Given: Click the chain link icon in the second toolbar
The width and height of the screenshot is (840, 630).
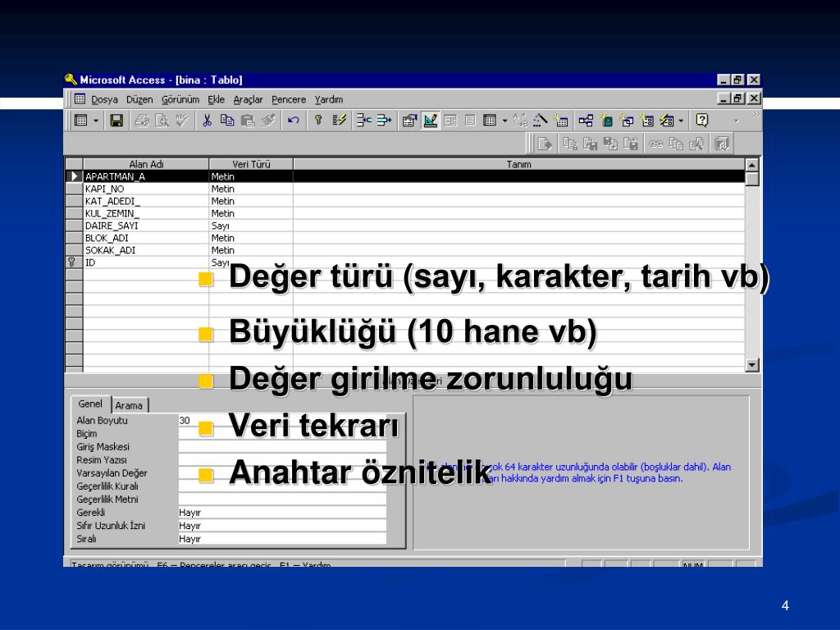Looking at the screenshot, I should coord(655,144).
